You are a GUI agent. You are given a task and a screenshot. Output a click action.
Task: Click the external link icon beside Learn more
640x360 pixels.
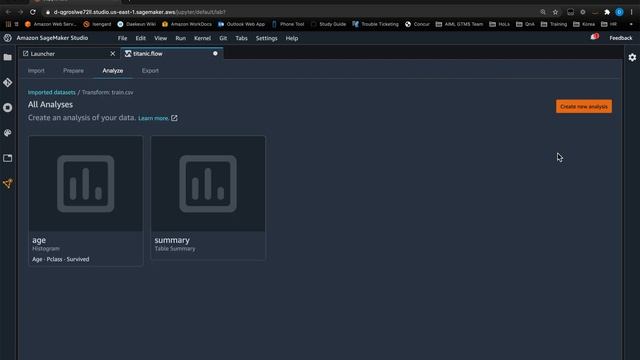coord(174,118)
